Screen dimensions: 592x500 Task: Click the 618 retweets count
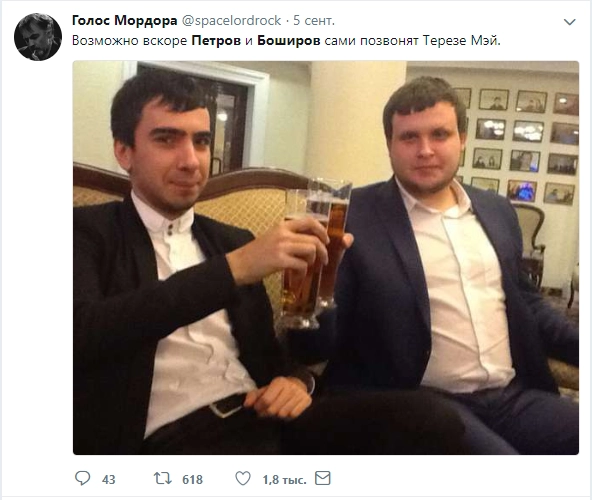193,480
